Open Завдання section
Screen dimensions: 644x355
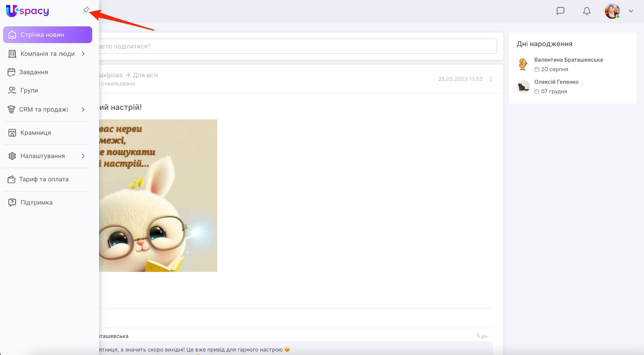tap(33, 72)
